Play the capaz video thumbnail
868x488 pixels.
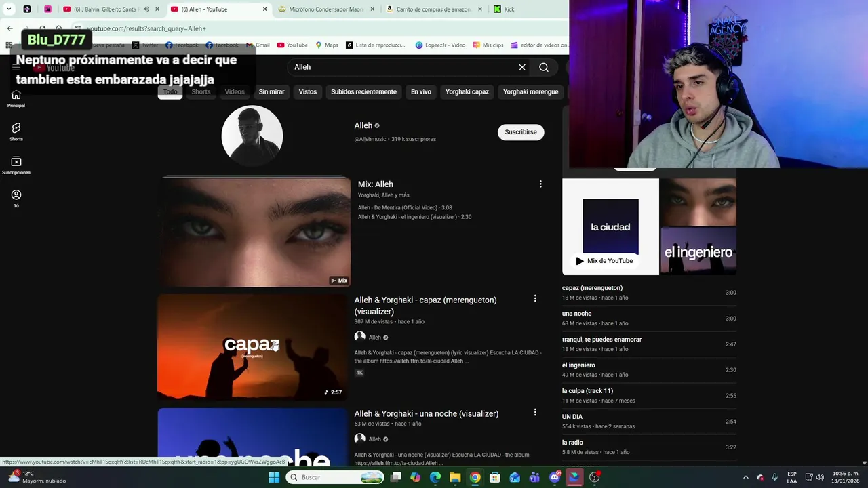coord(252,347)
